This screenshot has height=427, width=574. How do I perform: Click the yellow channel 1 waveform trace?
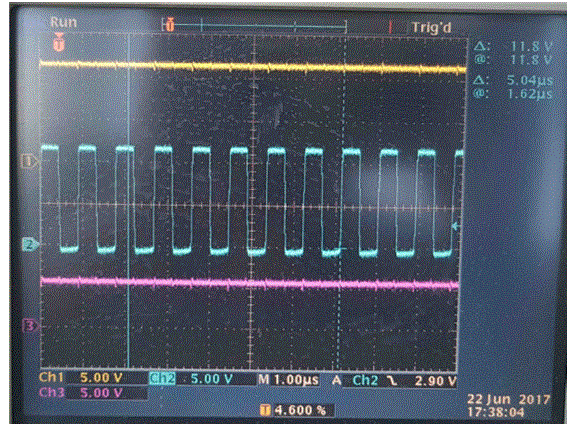(253, 67)
